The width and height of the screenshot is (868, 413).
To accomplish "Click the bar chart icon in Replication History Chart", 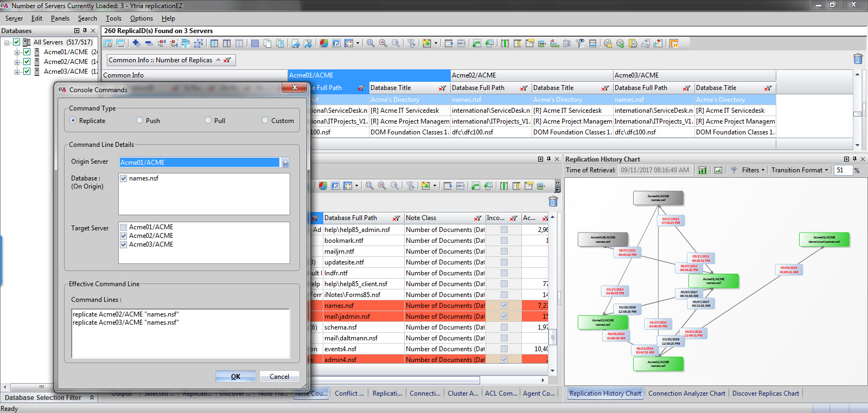I will [x=718, y=170].
